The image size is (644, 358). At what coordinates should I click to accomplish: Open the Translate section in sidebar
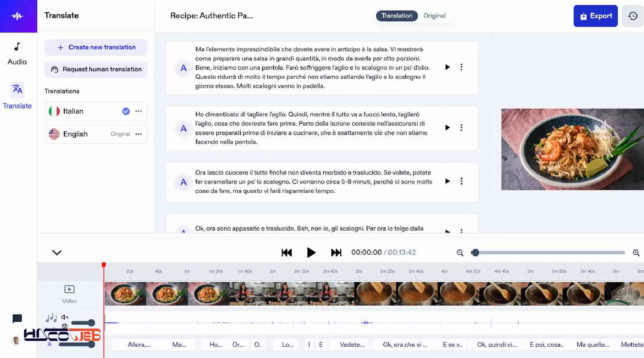click(x=17, y=96)
